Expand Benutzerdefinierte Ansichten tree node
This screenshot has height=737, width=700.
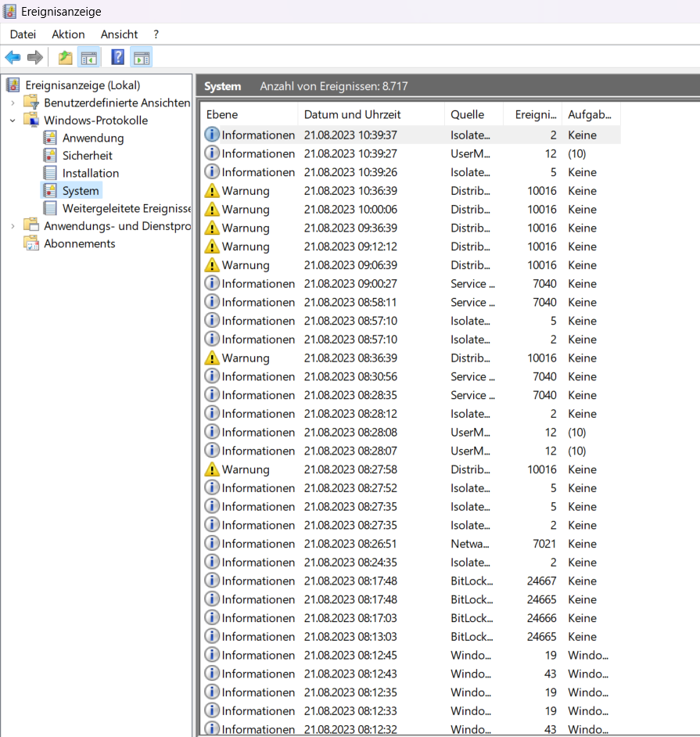(13, 102)
